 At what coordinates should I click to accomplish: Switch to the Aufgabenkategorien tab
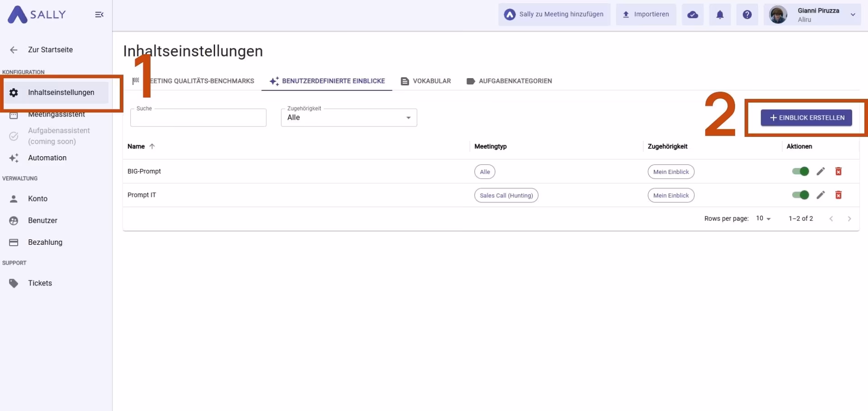tap(509, 81)
